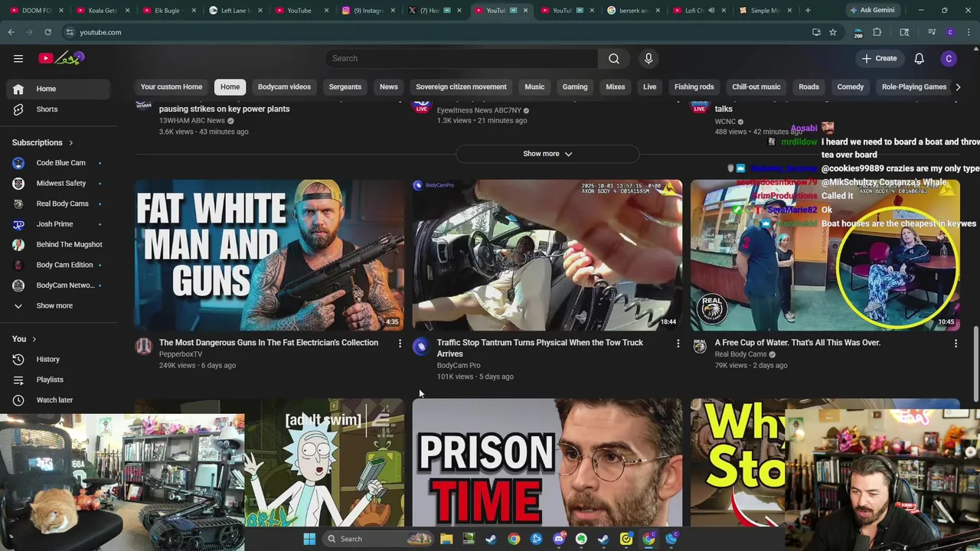Open Shorts in the sidebar
This screenshot has height=551, width=980.
point(57,109)
